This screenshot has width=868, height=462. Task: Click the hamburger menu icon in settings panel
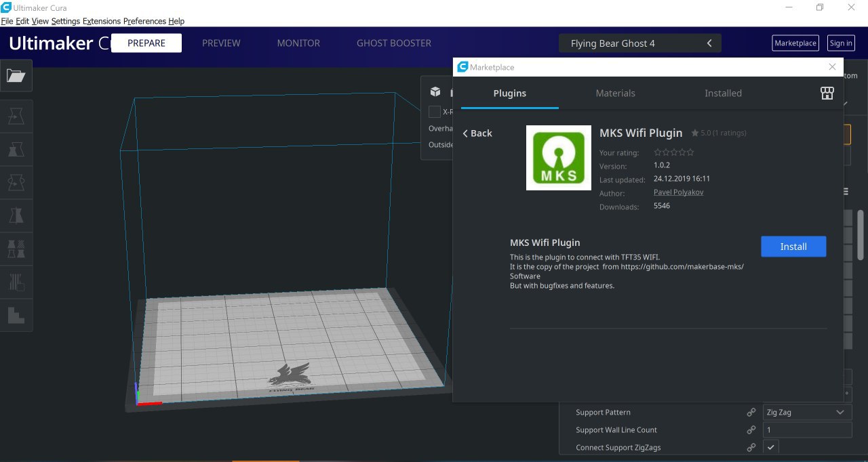pyautogui.click(x=846, y=192)
